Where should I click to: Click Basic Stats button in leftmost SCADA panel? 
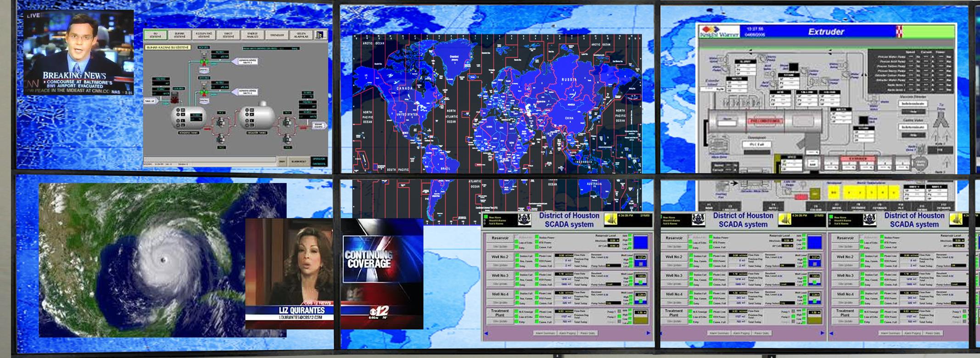(x=588, y=333)
